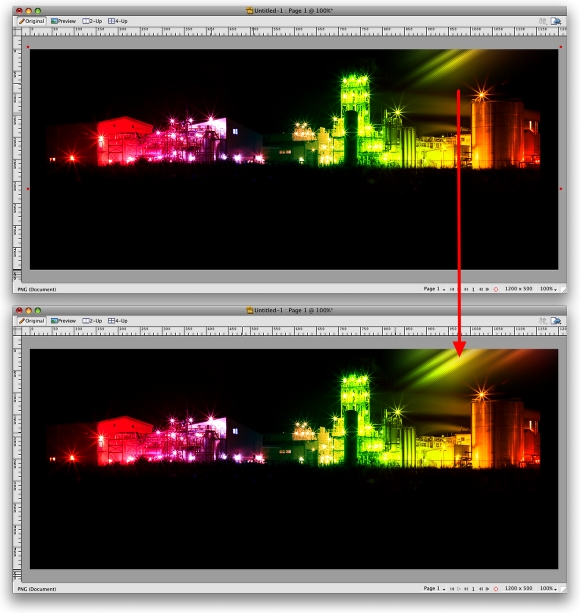Go to first frame in top window
Viewport: 580px width, 613px height.
pyautogui.click(x=452, y=289)
